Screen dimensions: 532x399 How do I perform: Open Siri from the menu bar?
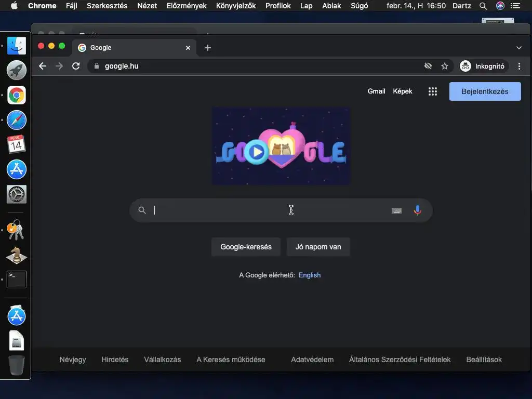pyautogui.click(x=500, y=6)
